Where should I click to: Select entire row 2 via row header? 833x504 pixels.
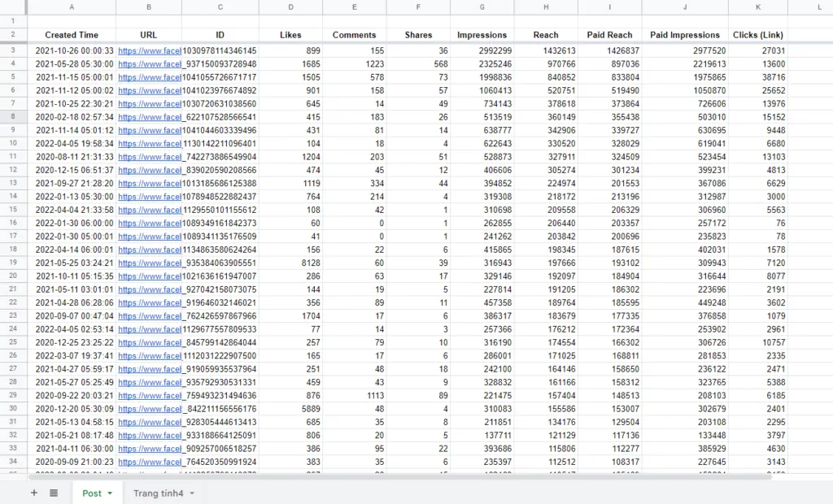click(x=13, y=35)
